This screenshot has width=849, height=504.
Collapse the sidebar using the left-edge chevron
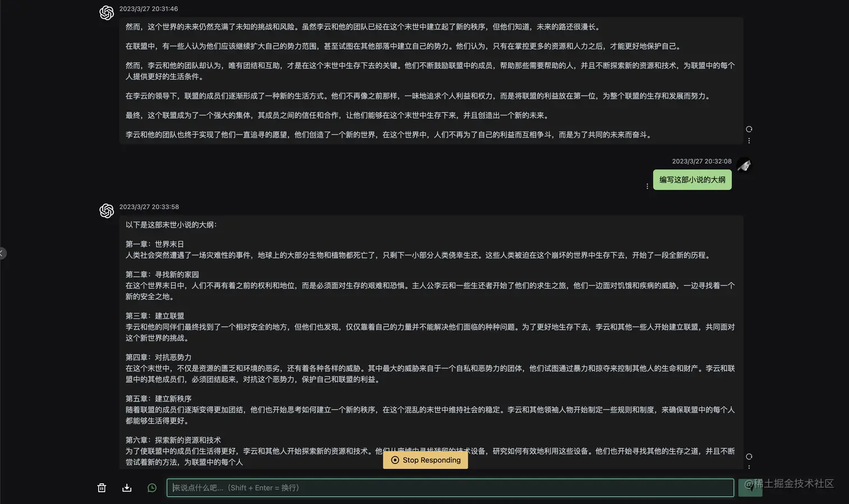point(3,253)
